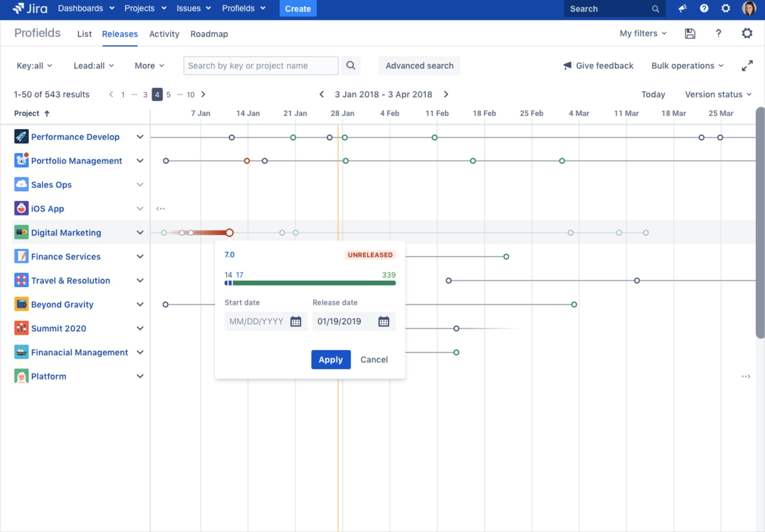Click the Give feedback megaphone icon
Image resolution: width=765 pixels, height=532 pixels.
567,65
